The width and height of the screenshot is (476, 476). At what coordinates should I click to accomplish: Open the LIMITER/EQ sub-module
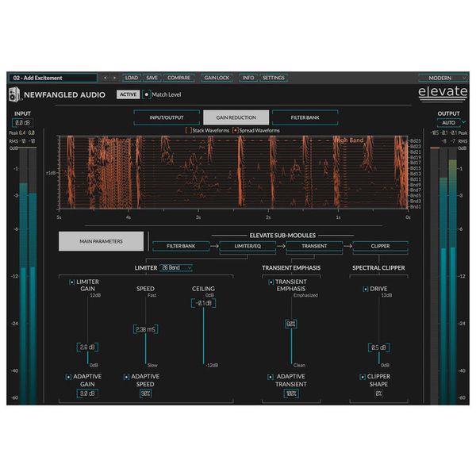click(248, 246)
